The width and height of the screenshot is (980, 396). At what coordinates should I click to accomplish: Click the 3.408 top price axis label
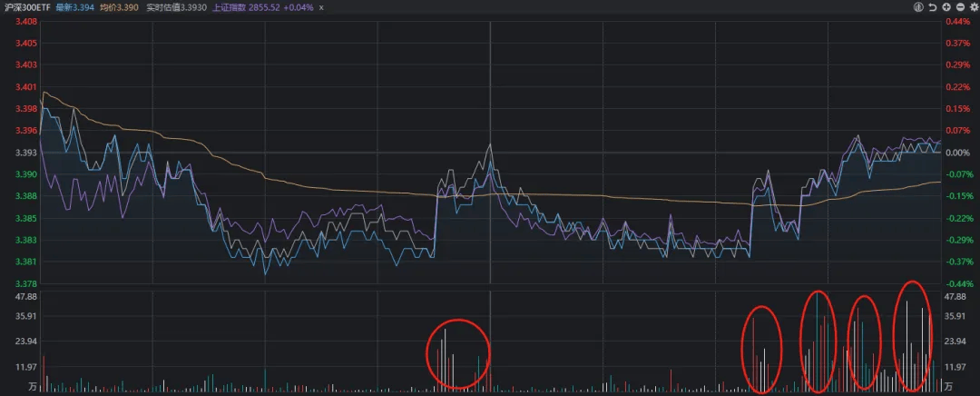[26, 21]
